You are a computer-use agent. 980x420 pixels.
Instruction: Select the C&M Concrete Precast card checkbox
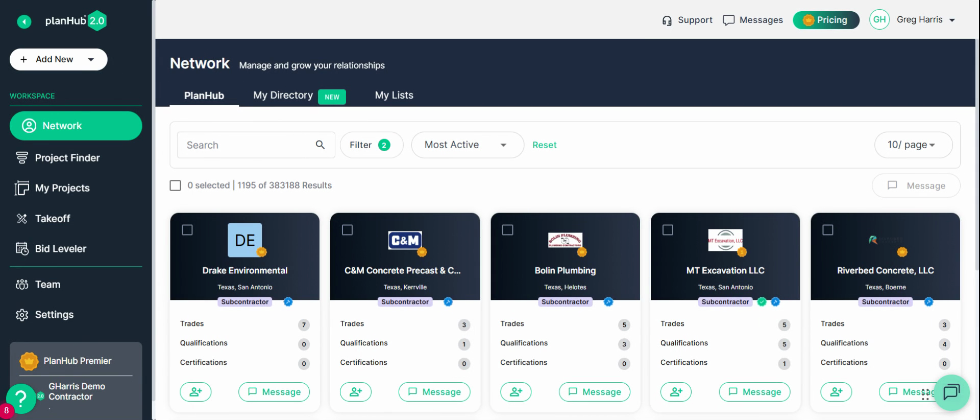348,230
